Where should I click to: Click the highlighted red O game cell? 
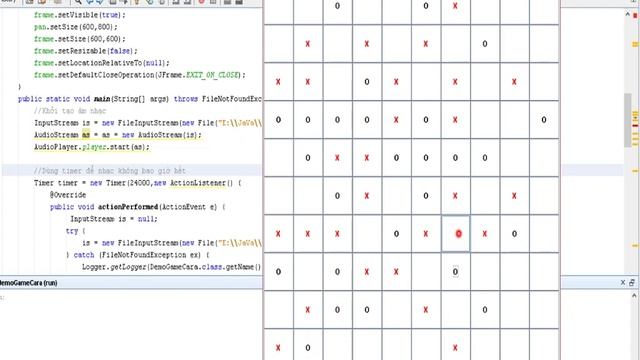point(456,234)
